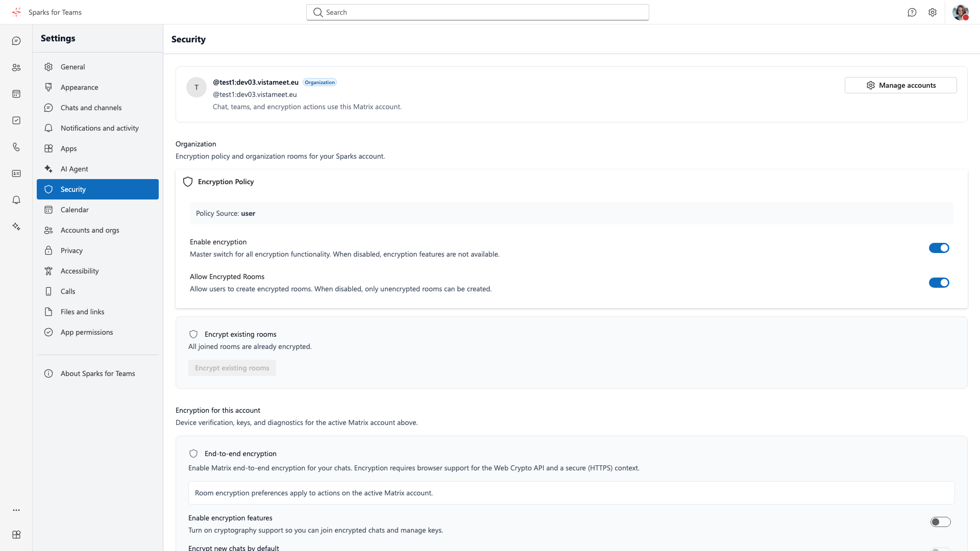
Task: Click the Sparks for Teams logo
Action: [17, 12]
